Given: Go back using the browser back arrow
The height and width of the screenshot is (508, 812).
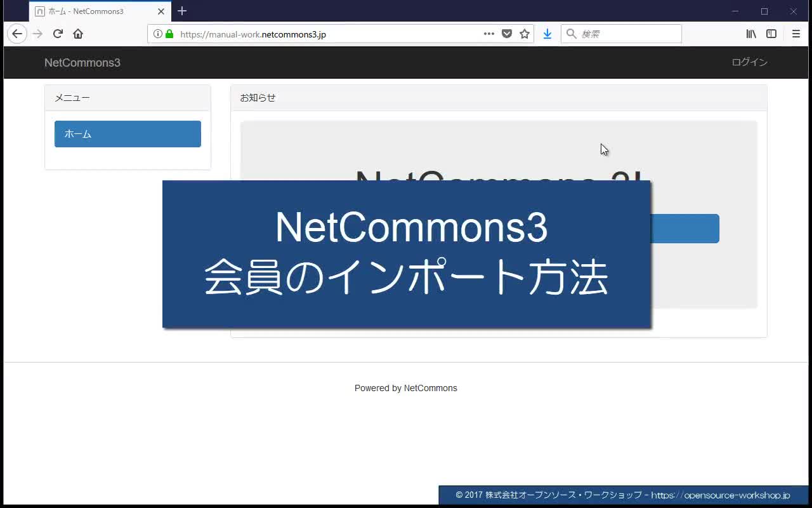Looking at the screenshot, I should point(17,34).
